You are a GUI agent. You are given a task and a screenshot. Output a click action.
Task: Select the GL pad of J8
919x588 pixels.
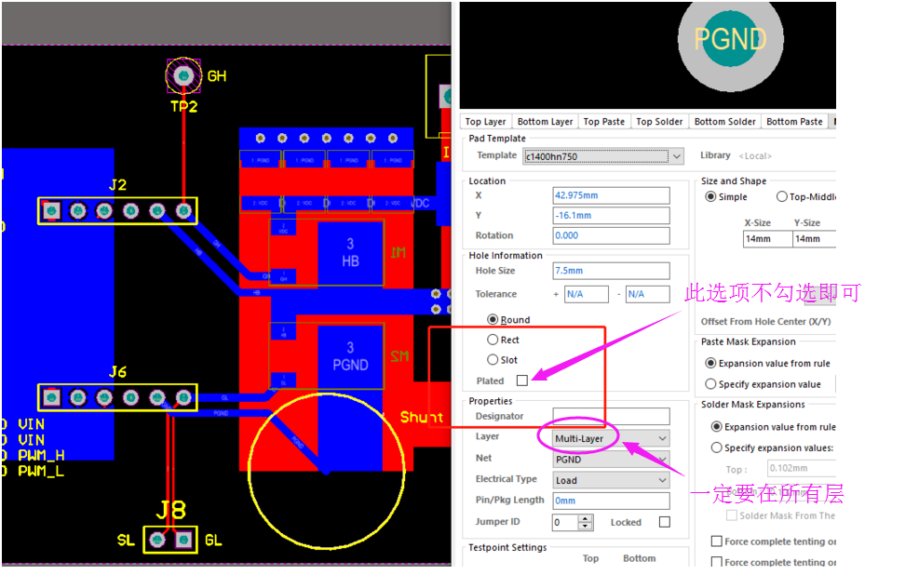click(x=184, y=540)
